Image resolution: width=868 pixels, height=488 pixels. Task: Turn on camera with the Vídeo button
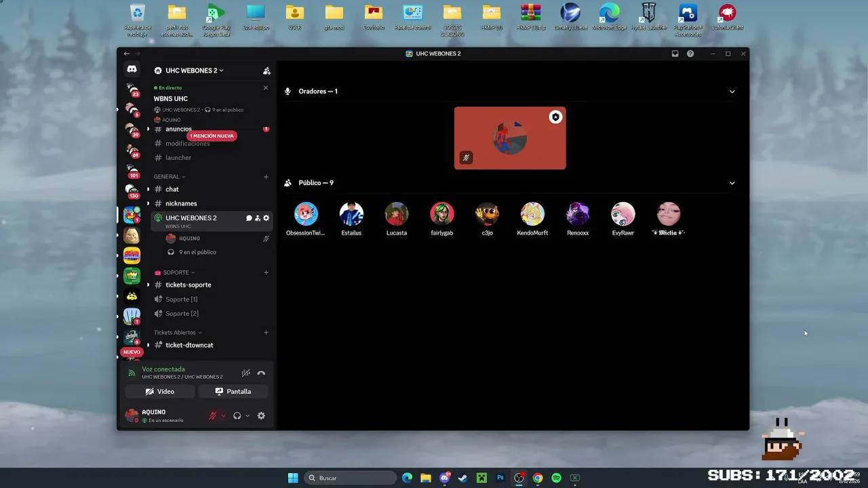pyautogui.click(x=160, y=392)
